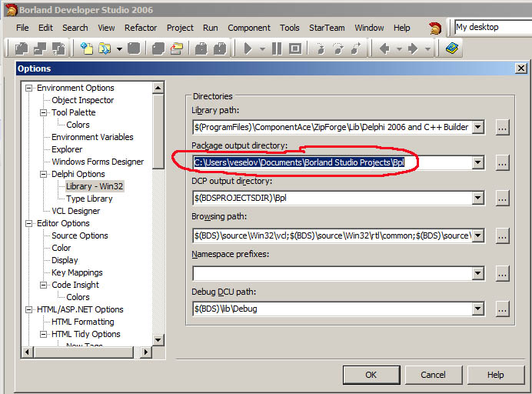Screen dimensions: 532x394
Task: Open the Run button dropdown arrow
Action: click(x=262, y=49)
